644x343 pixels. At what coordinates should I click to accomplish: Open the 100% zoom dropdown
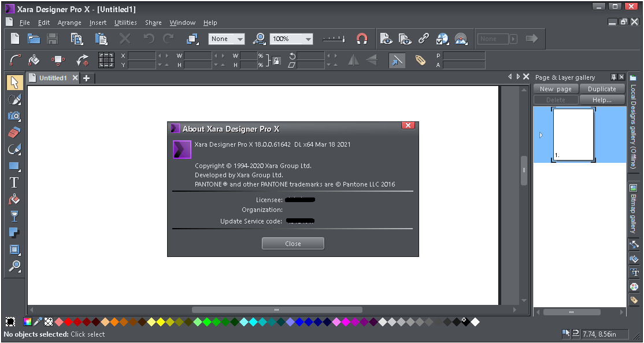[x=291, y=39]
